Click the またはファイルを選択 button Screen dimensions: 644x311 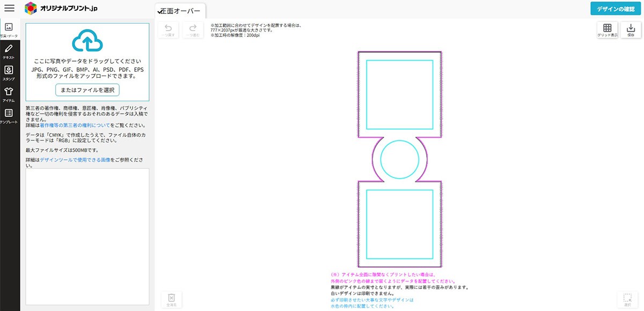87,90
